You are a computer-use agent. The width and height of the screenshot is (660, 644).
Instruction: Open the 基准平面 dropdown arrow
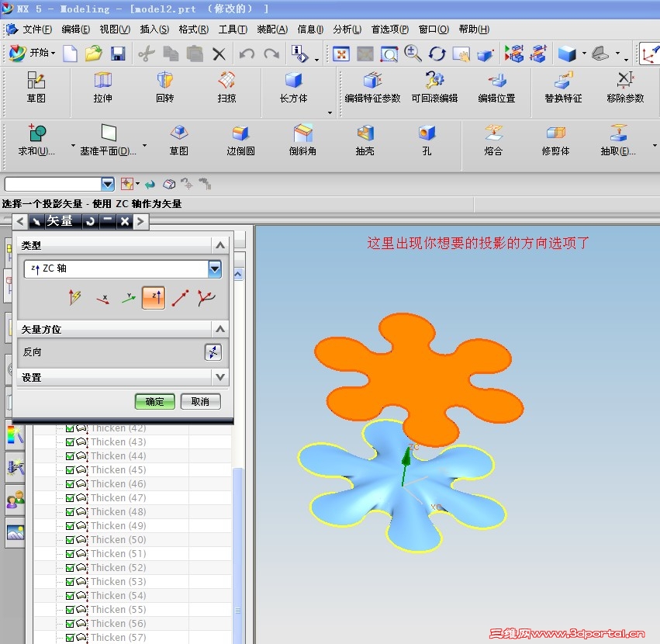click(144, 145)
